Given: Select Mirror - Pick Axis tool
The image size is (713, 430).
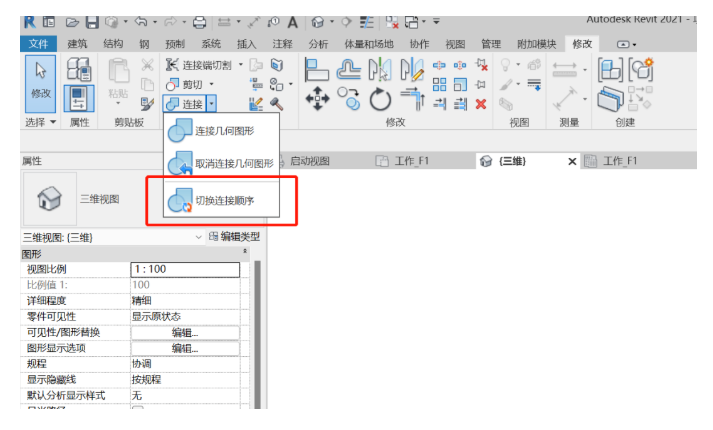Looking at the screenshot, I should [380, 70].
